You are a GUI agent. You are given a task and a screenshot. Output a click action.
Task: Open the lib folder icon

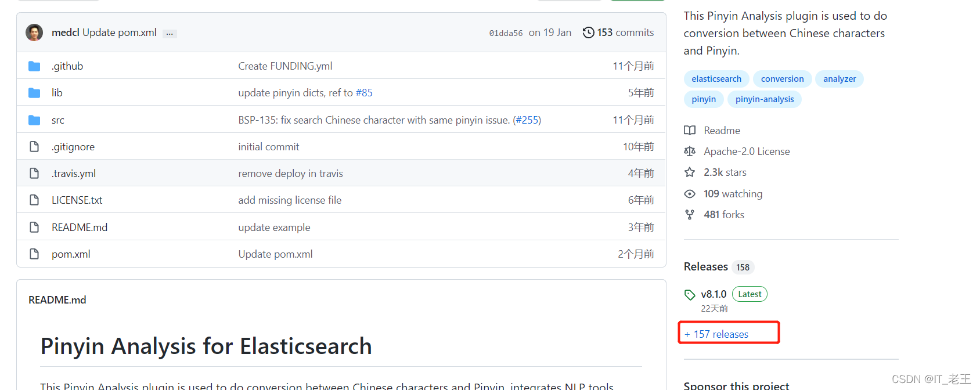(34, 93)
